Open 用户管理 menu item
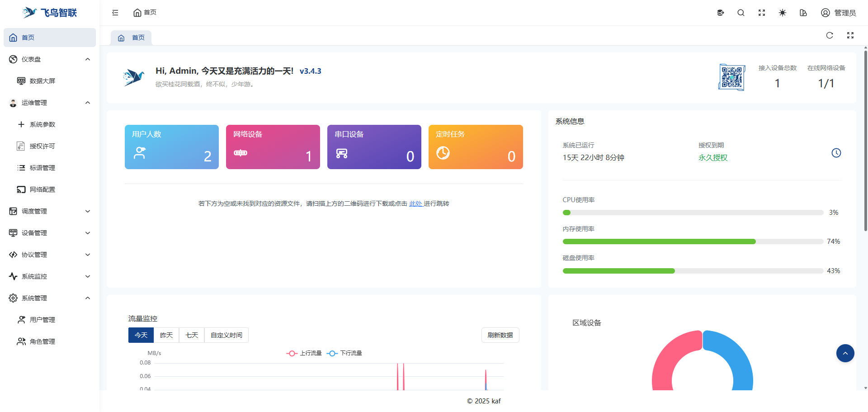 (50, 320)
